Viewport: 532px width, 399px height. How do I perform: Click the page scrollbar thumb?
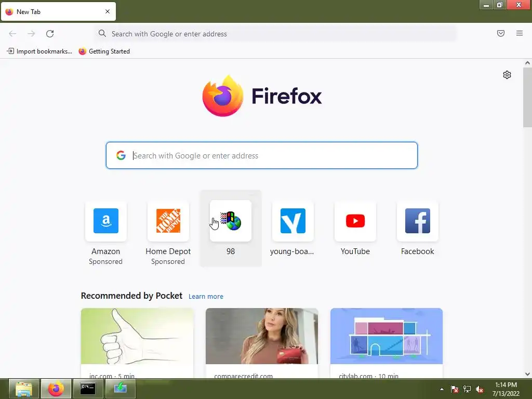(527, 97)
